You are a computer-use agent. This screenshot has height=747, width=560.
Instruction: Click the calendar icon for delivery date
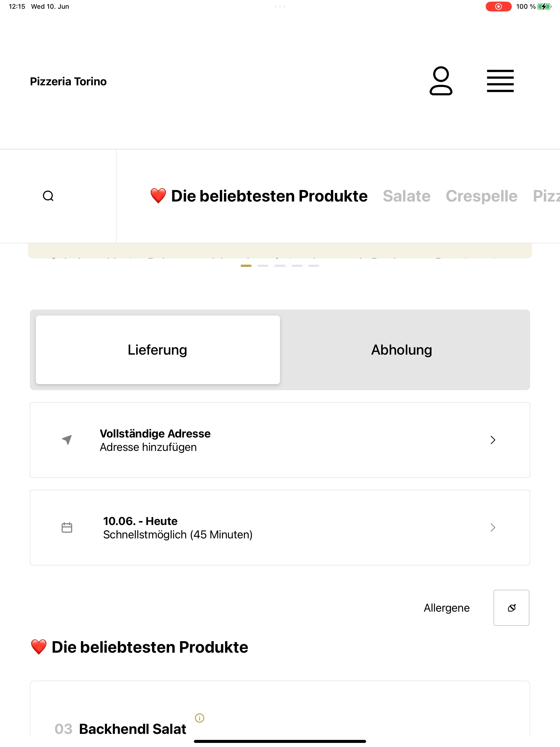pos(67,527)
